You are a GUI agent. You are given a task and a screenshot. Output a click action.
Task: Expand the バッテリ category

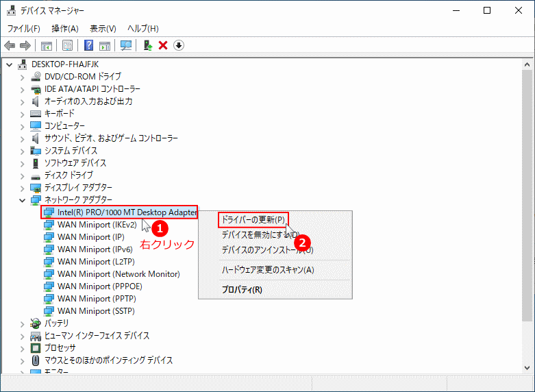click(x=23, y=323)
